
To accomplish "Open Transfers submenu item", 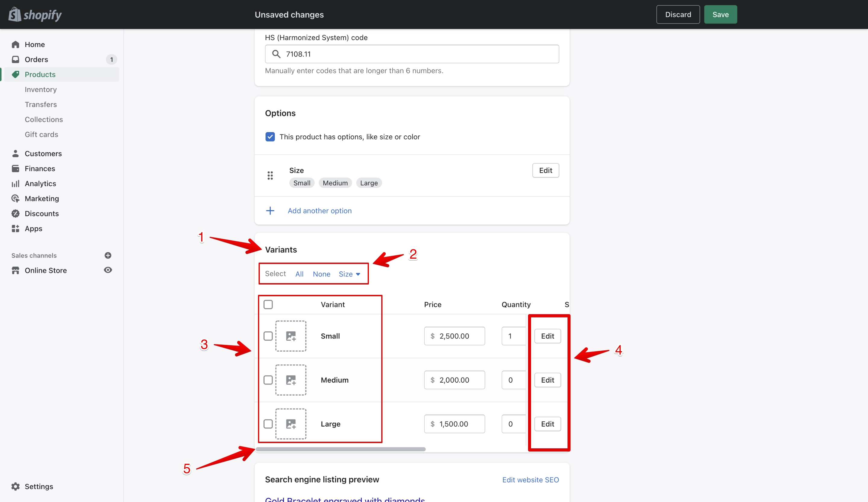I will (41, 104).
